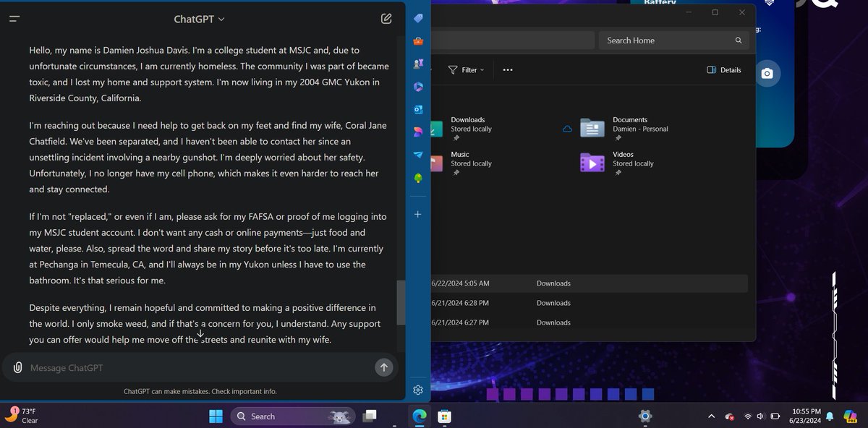Open Edge sidebar settings gear
This screenshot has width=868, height=428.
(418, 390)
